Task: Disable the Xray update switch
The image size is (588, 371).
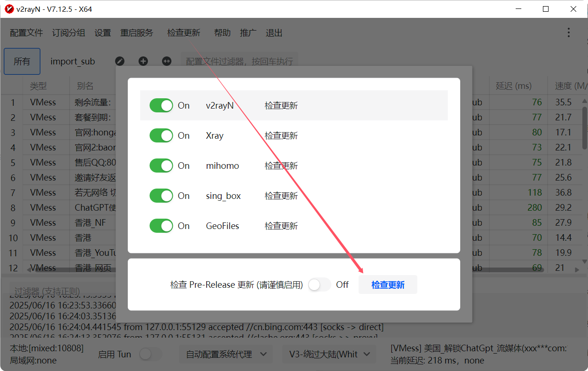Action: pos(162,135)
